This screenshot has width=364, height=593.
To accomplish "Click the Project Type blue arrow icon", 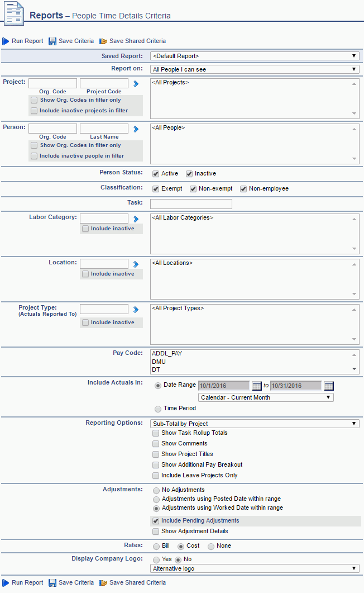I will [x=136, y=310].
